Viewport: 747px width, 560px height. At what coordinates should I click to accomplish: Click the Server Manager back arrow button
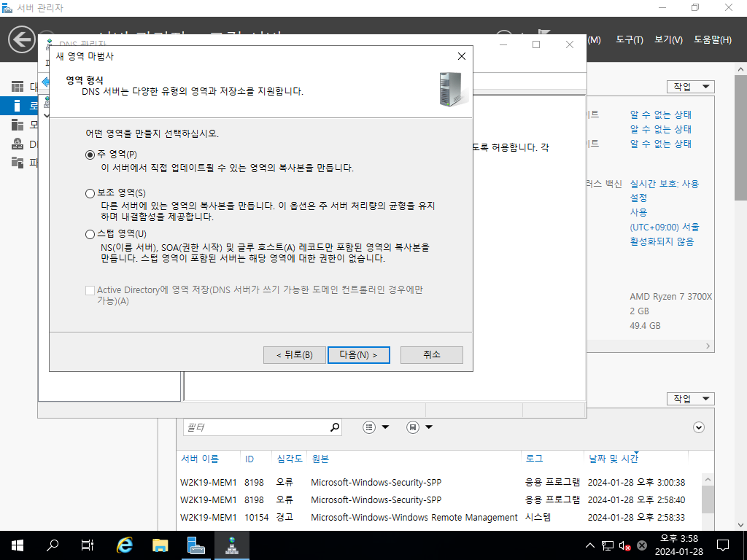pos(21,39)
